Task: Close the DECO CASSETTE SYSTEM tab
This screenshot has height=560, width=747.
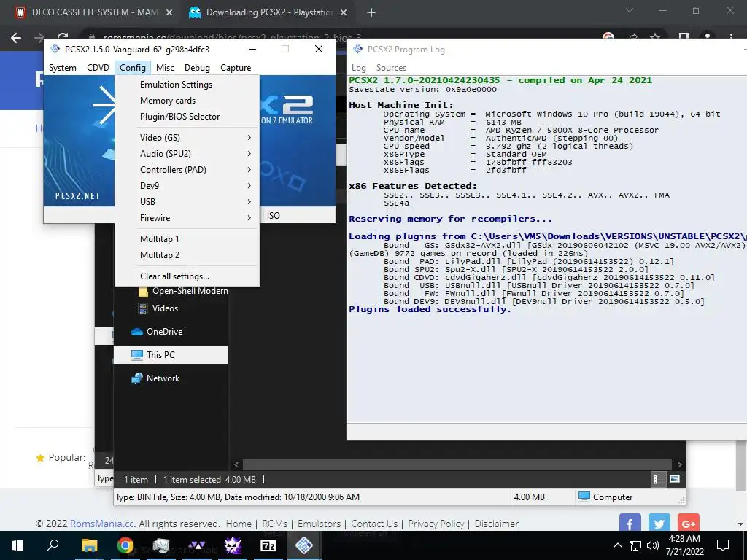Action: [x=169, y=12]
